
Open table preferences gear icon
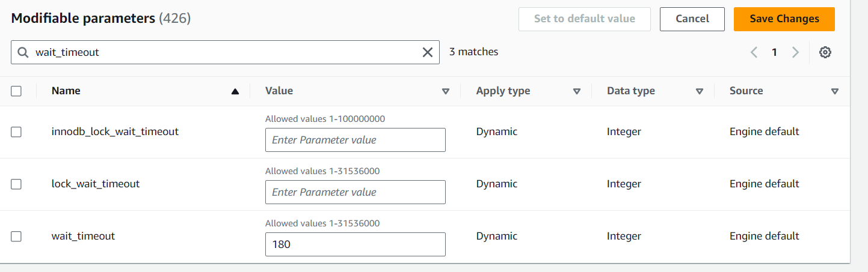click(825, 52)
